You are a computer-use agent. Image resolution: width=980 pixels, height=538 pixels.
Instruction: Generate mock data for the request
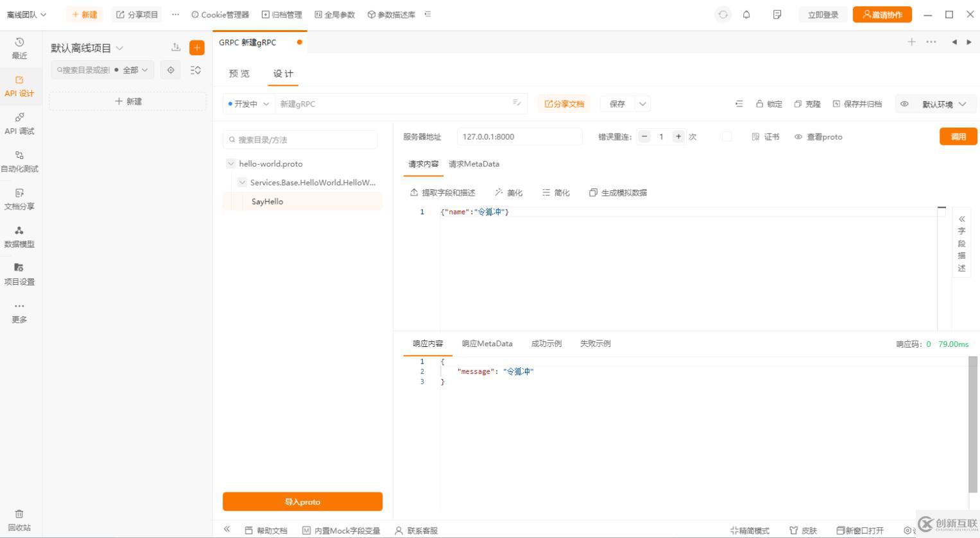coord(616,192)
